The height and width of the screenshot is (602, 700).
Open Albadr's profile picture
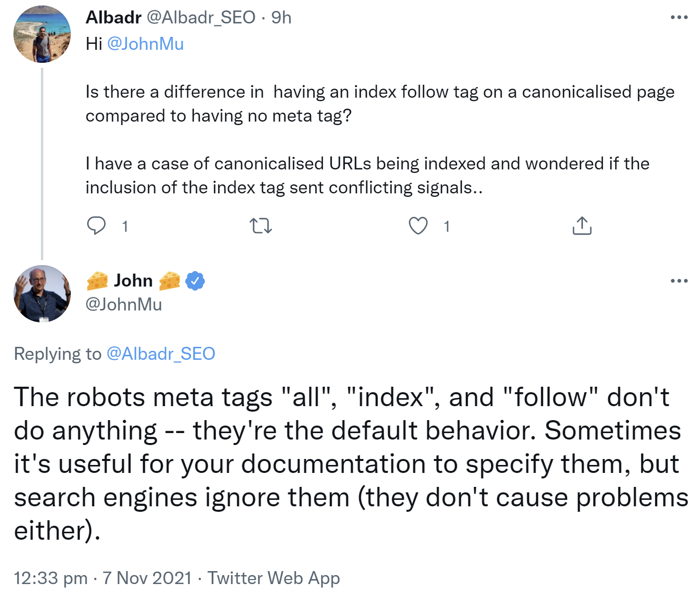pyautogui.click(x=42, y=33)
